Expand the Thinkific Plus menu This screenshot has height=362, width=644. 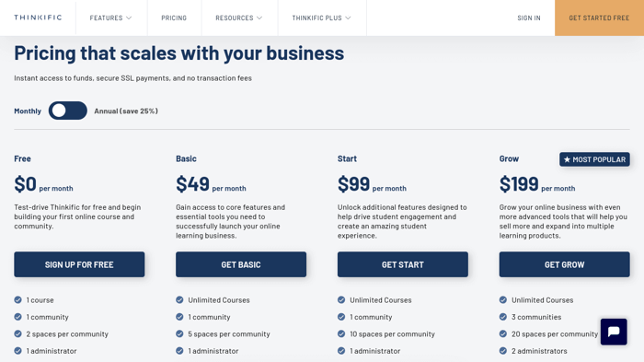click(322, 18)
